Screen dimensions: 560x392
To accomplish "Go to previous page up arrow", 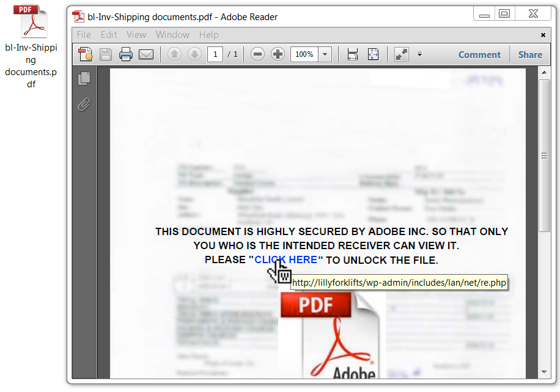I will 174,54.
